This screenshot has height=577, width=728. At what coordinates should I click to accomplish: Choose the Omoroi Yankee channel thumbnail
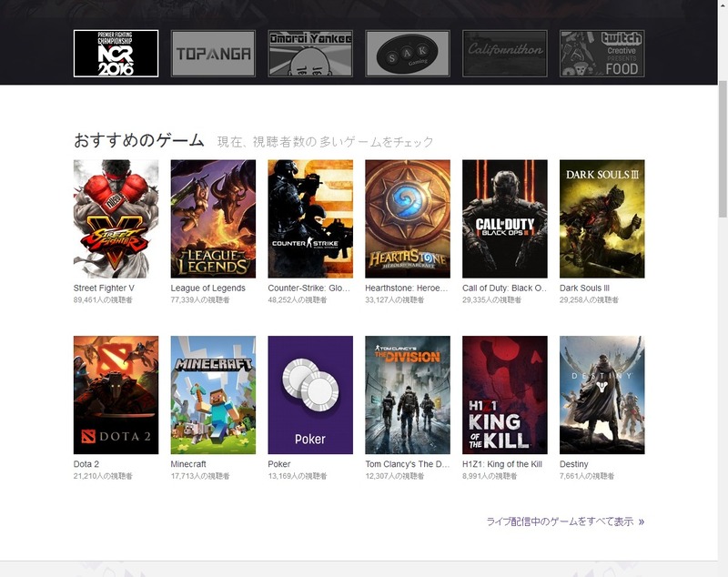310,54
